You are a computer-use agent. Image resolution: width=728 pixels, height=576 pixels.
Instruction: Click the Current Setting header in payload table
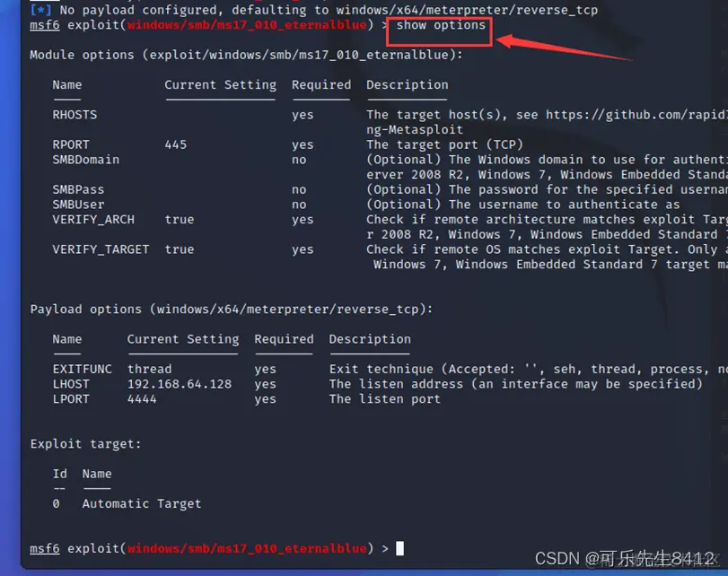pyautogui.click(x=183, y=339)
